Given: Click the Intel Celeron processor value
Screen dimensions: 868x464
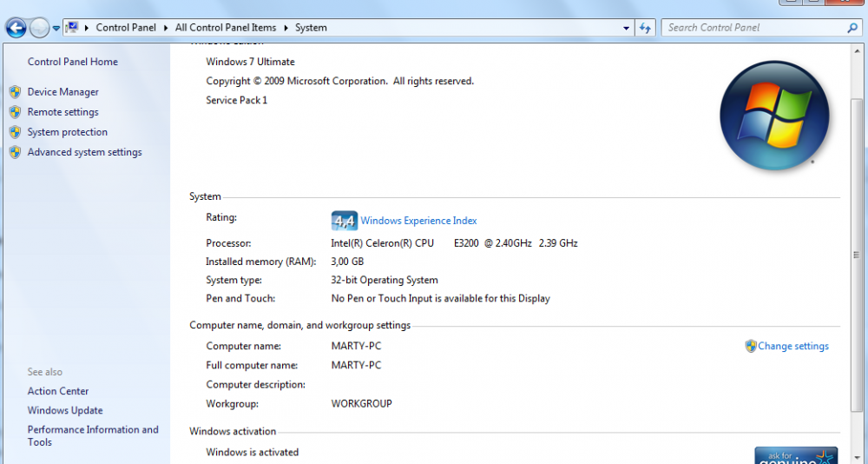Looking at the screenshot, I should pyautogui.click(x=454, y=242).
